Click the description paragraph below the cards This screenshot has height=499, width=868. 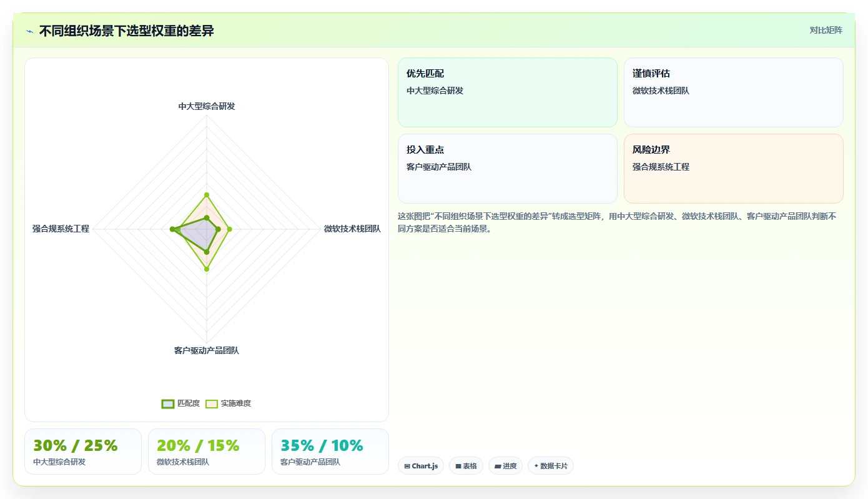[617, 222]
